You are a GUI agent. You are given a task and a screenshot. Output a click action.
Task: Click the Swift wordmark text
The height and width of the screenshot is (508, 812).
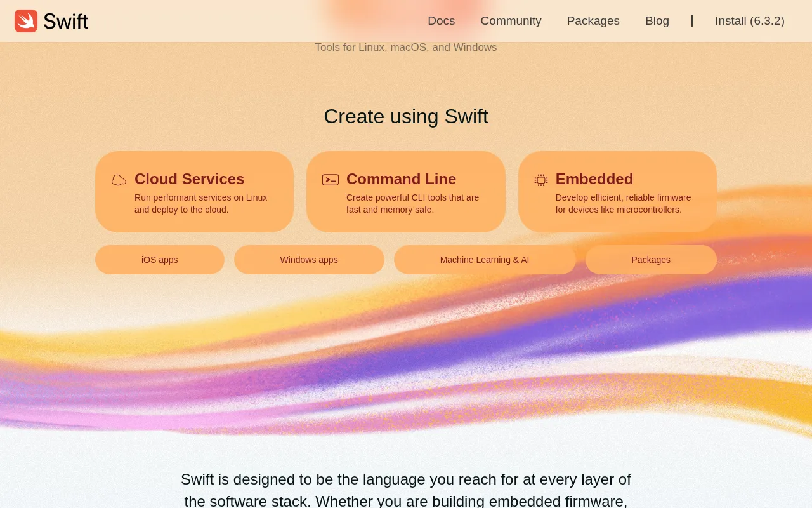click(65, 22)
